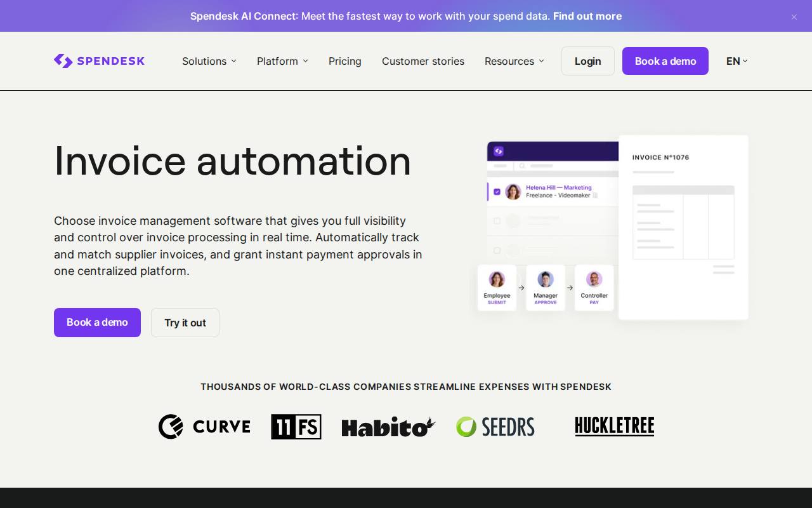Viewport: 812px width, 508px height.
Task: Click the Spendesk AI Connect banner text
Action: click(370, 16)
